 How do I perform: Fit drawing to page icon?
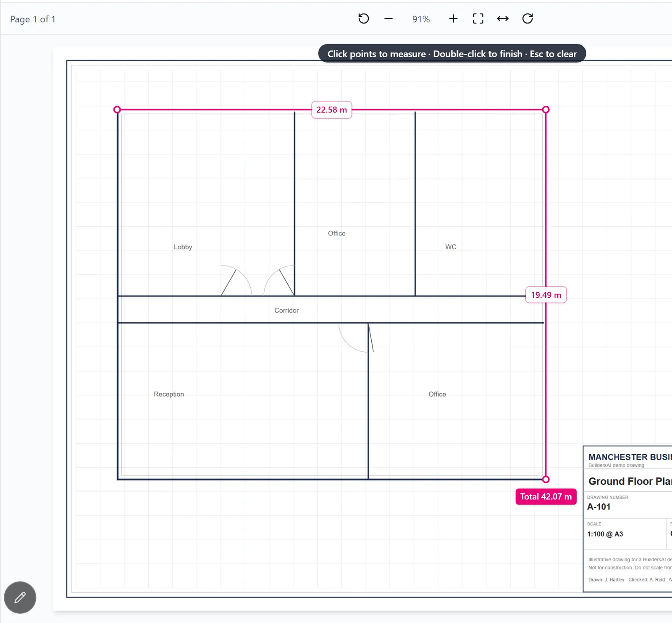click(478, 18)
